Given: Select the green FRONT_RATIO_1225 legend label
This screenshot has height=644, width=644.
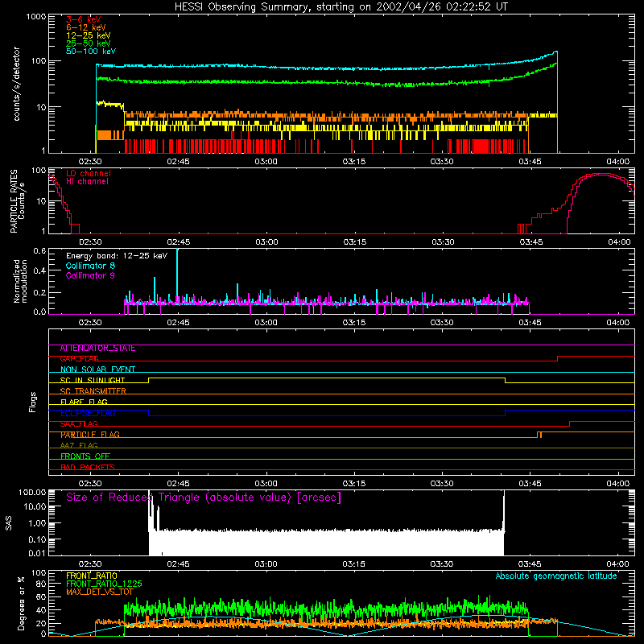Looking at the screenshot, I should click(x=104, y=584).
